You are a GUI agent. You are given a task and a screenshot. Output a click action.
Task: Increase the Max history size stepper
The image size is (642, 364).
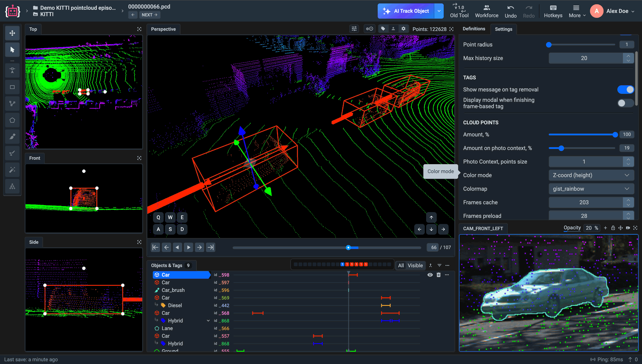[628, 56]
